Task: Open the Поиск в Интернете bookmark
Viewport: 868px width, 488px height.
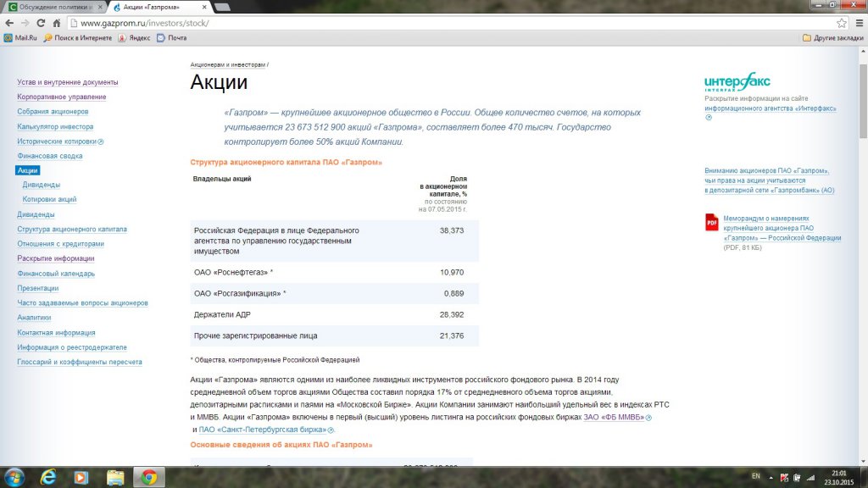Action: point(77,37)
